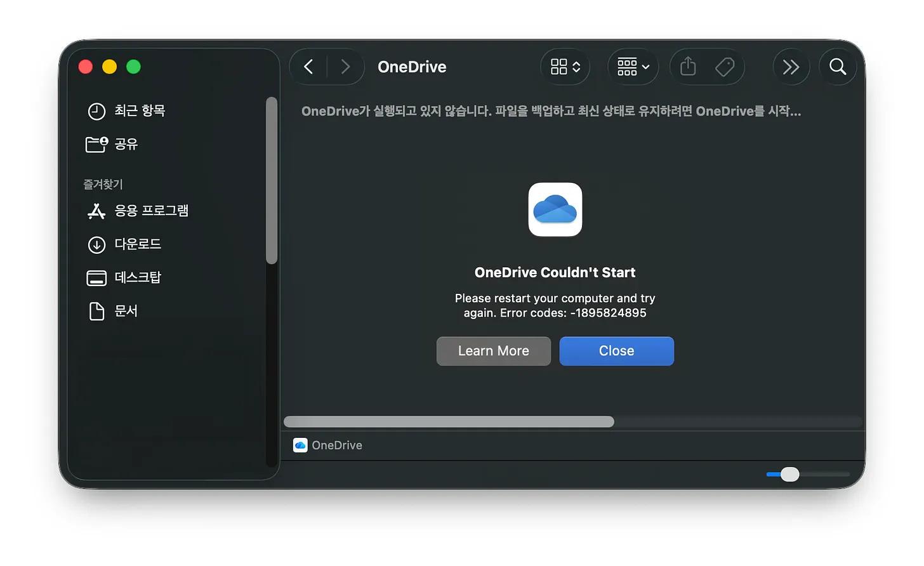Go back with the left chevron
Viewport: 924px width, 566px height.
coord(308,67)
